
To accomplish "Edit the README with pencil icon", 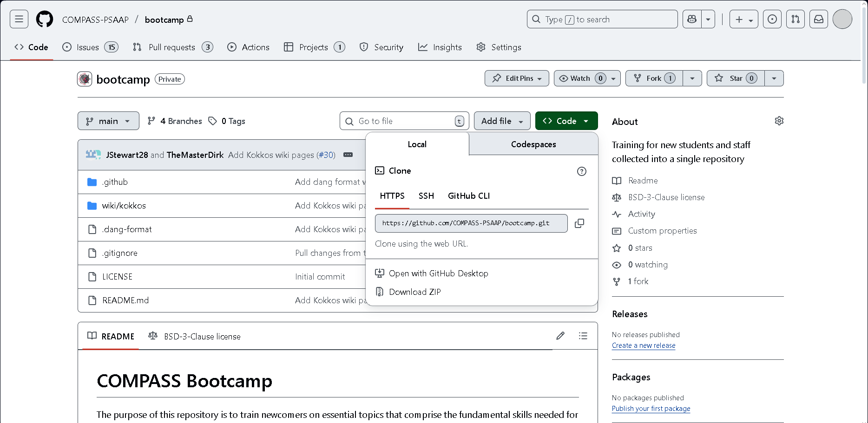I will click(560, 336).
